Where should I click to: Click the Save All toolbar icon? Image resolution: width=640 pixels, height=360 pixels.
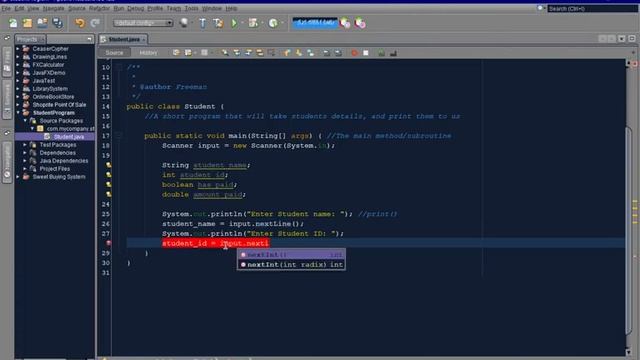[x=57, y=23]
